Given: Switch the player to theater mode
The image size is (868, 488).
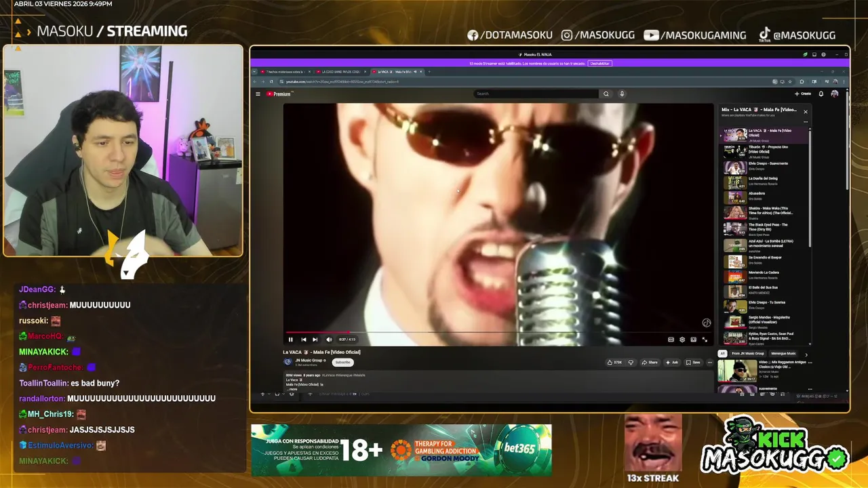Looking at the screenshot, I should 693,340.
